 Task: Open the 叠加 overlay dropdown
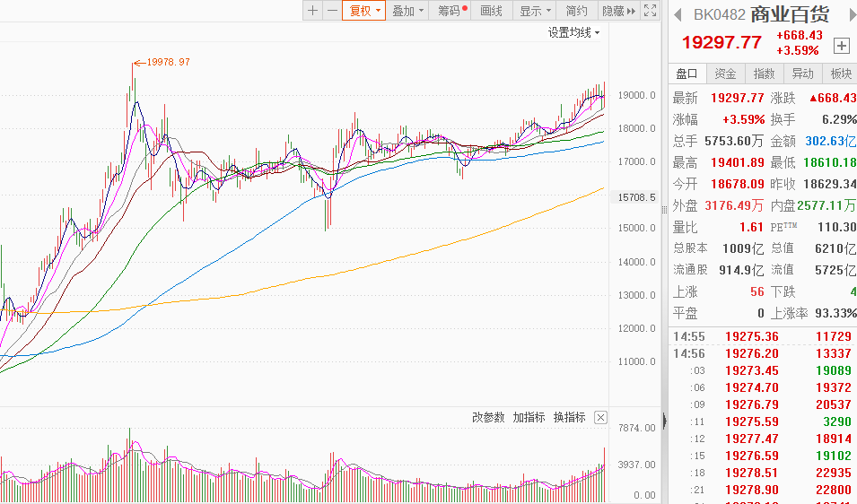point(408,11)
